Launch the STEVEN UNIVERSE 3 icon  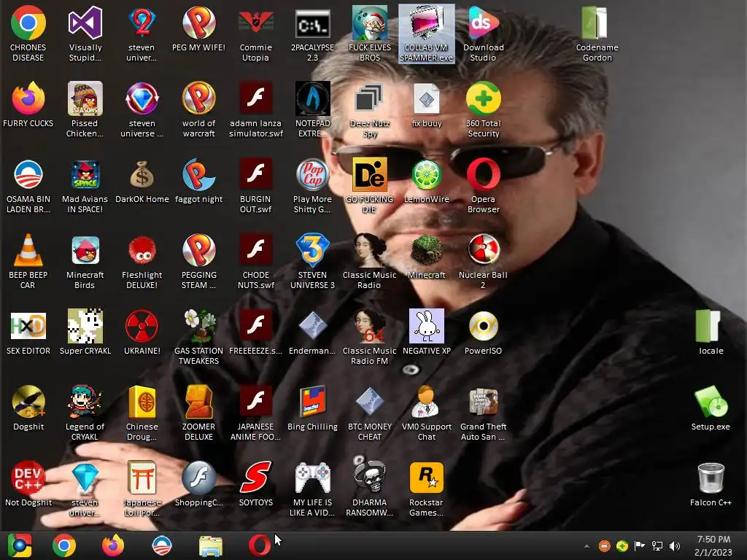[x=312, y=250]
